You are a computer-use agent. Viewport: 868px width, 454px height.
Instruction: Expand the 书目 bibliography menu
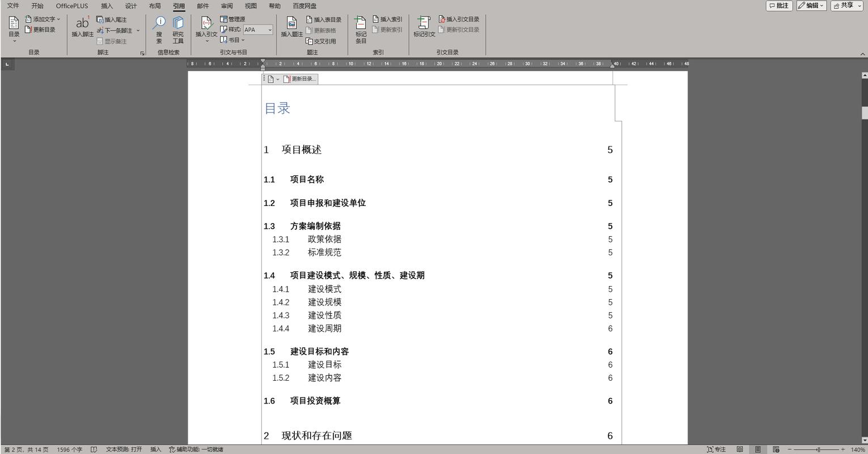(x=233, y=40)
